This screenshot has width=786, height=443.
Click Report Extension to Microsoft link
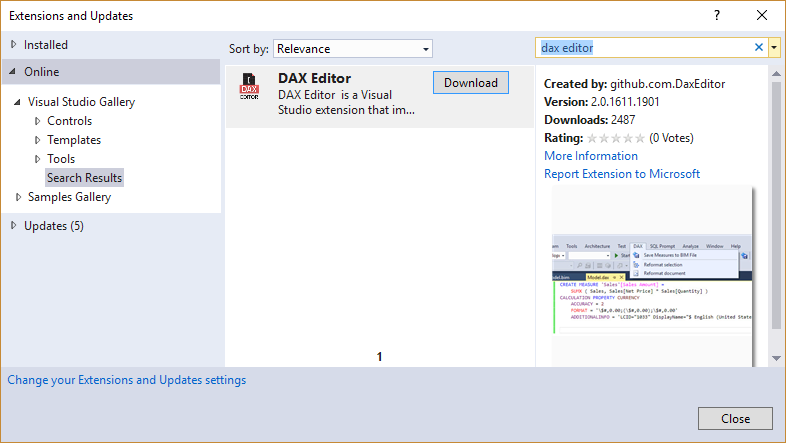click(622, 174)
